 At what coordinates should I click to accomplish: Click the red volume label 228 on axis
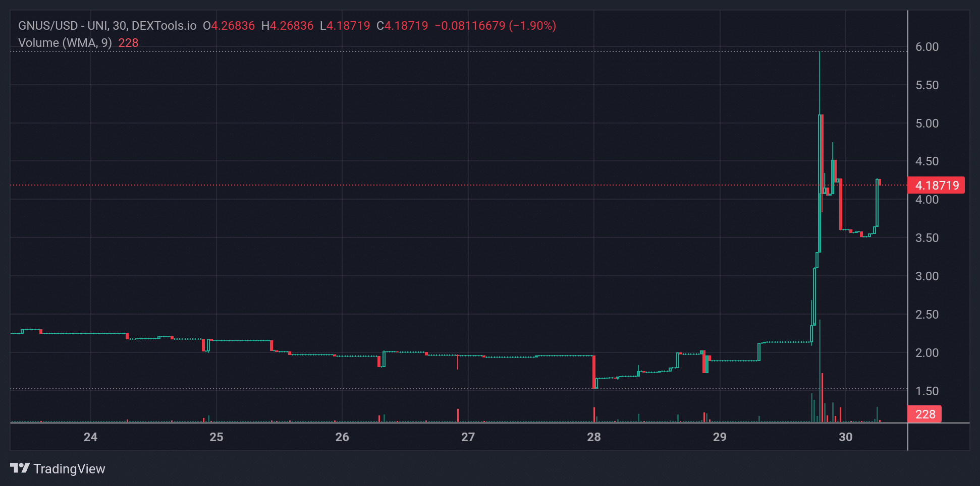[x=924, y=414]
